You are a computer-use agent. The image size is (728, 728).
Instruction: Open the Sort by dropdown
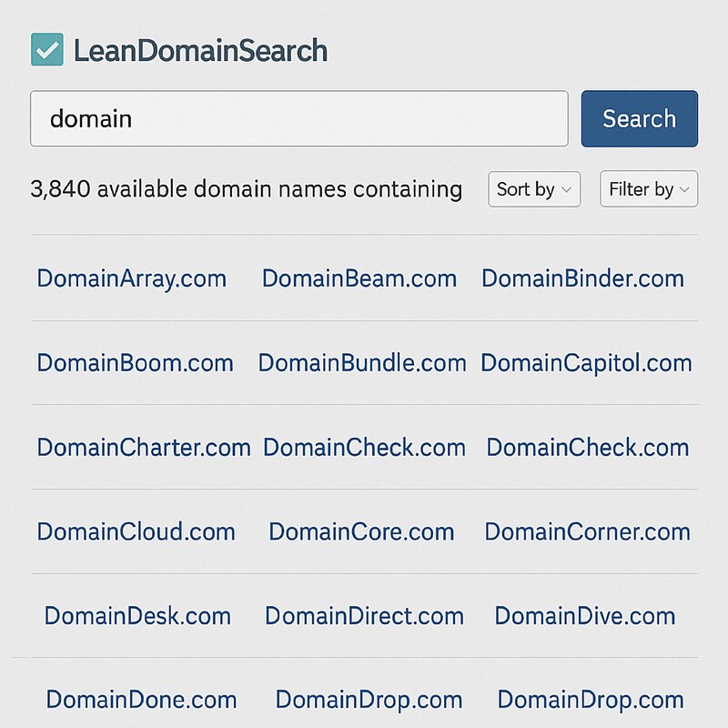[533, 189]
